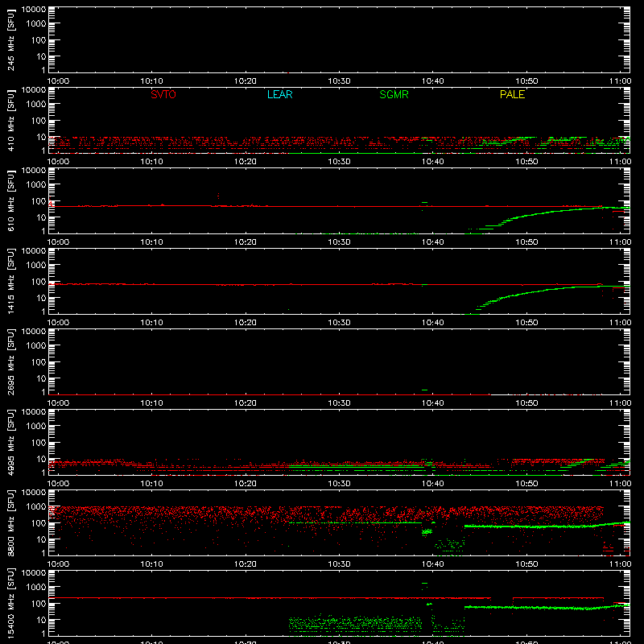Click the cyan LEAR station legend label

click(x=279, y=94)
